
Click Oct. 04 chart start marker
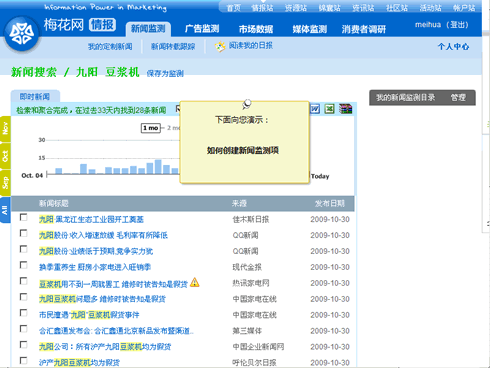[x=32, y=175]
